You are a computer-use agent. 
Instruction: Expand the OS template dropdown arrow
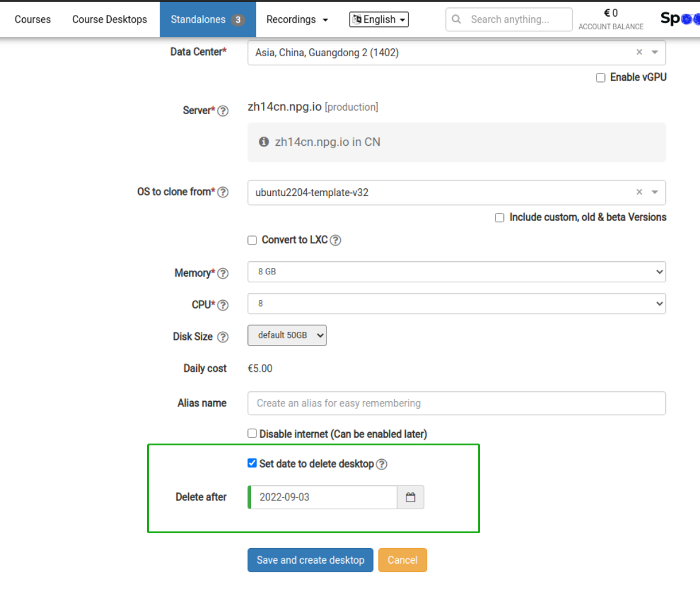[x=655, y=192]
